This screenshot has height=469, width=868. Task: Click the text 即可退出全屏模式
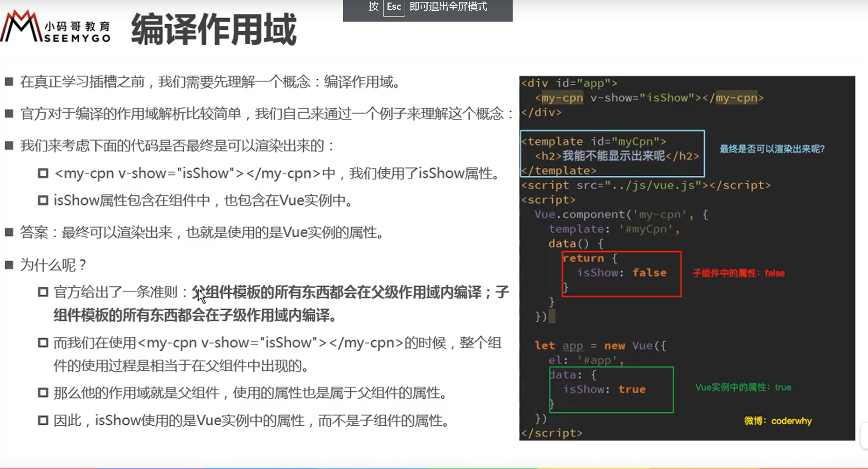coord(448,7)
